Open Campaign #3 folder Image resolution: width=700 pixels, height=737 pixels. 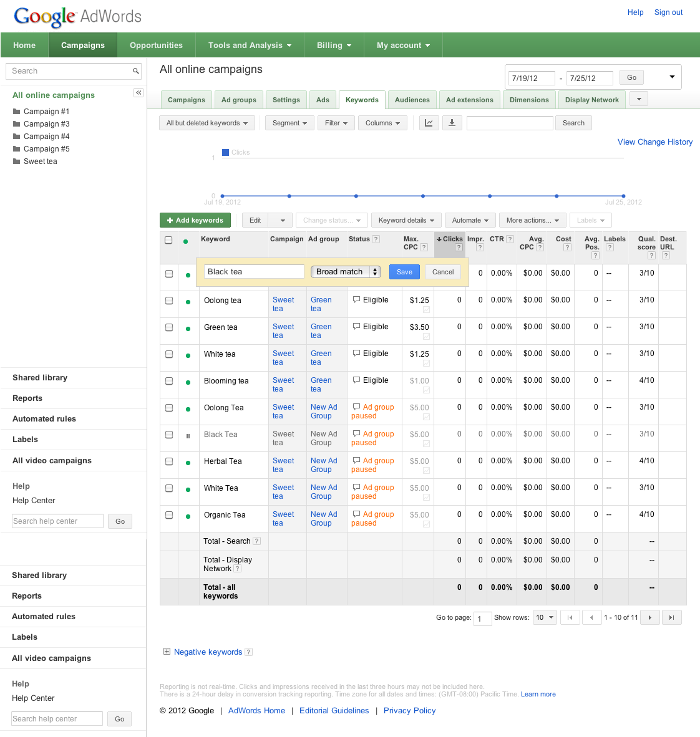(x=41, y=123)
